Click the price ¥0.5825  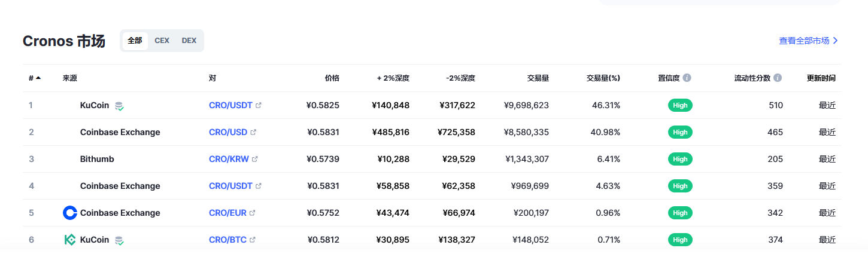(x=323, y=105)
